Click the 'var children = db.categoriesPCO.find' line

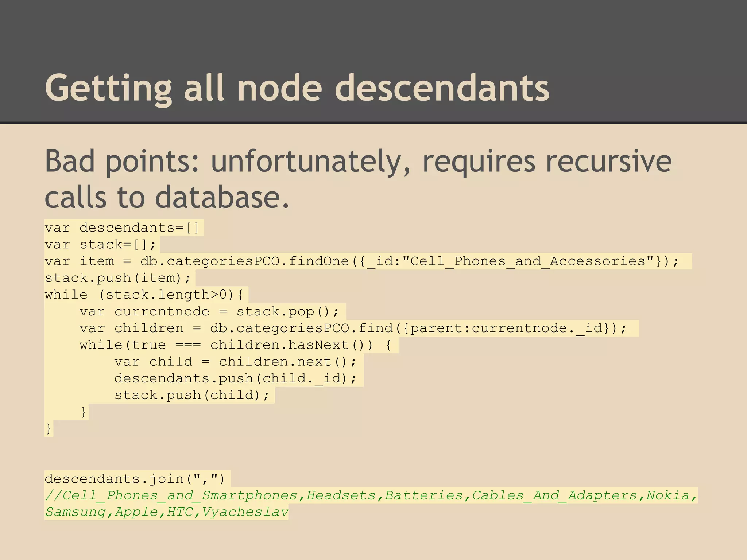(353, 328)
